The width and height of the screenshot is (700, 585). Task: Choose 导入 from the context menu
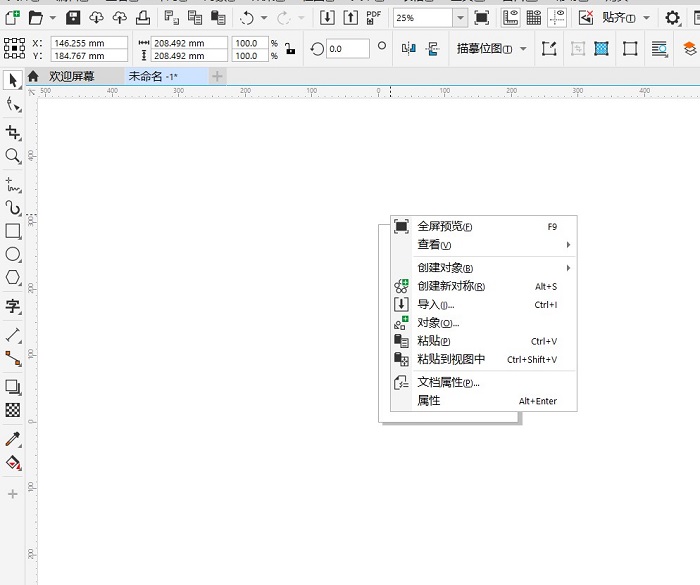pos(435,305)
